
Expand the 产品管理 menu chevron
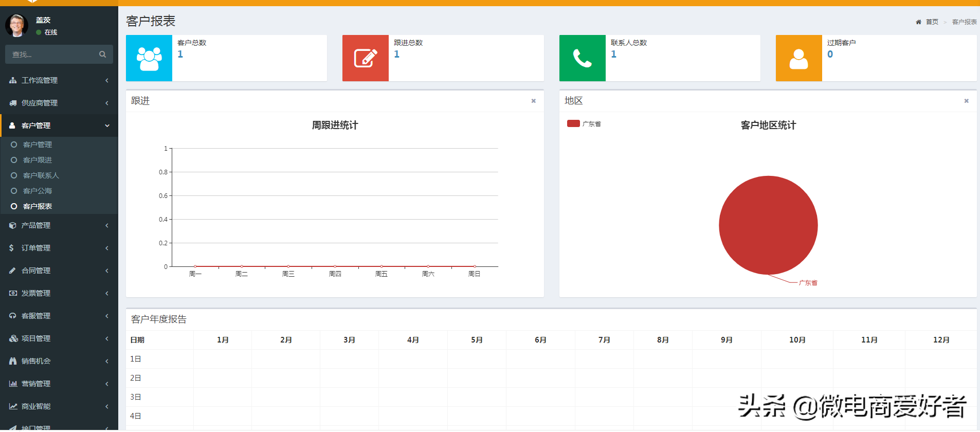(107, 225)
